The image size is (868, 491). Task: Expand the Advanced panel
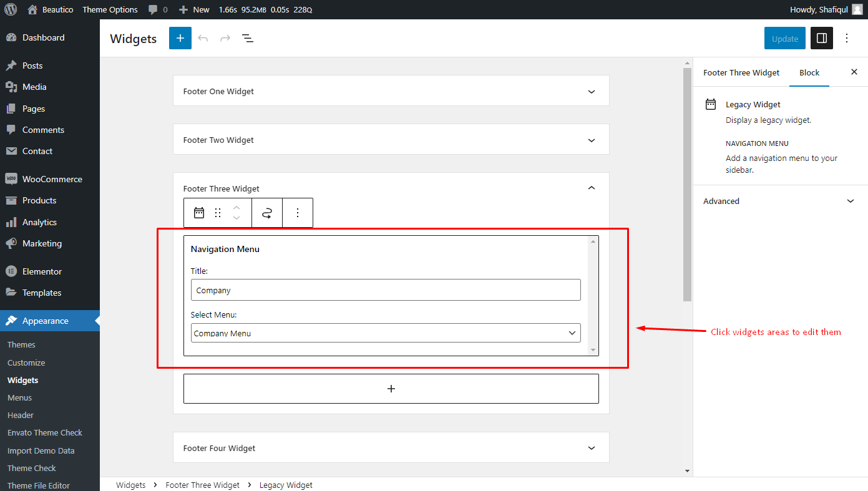click(x=779, y=201)
